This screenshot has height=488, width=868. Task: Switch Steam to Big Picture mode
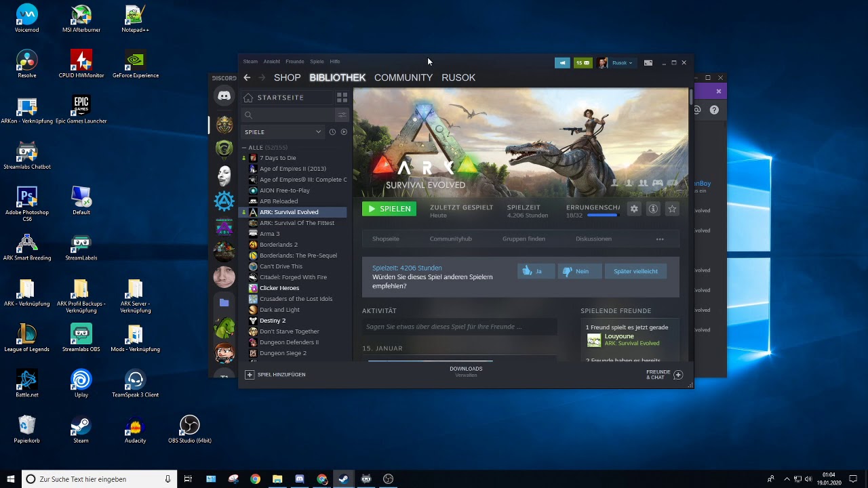648,63
